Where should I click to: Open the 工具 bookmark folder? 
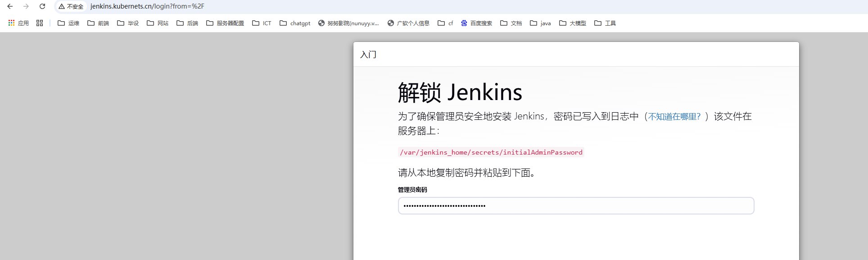click(x=605, y=23)
